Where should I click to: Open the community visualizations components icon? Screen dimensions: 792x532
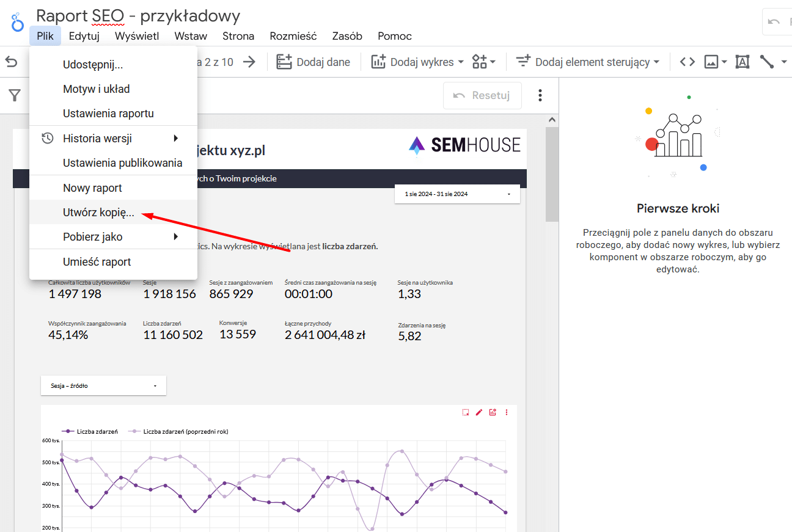[x=480, y=62]
